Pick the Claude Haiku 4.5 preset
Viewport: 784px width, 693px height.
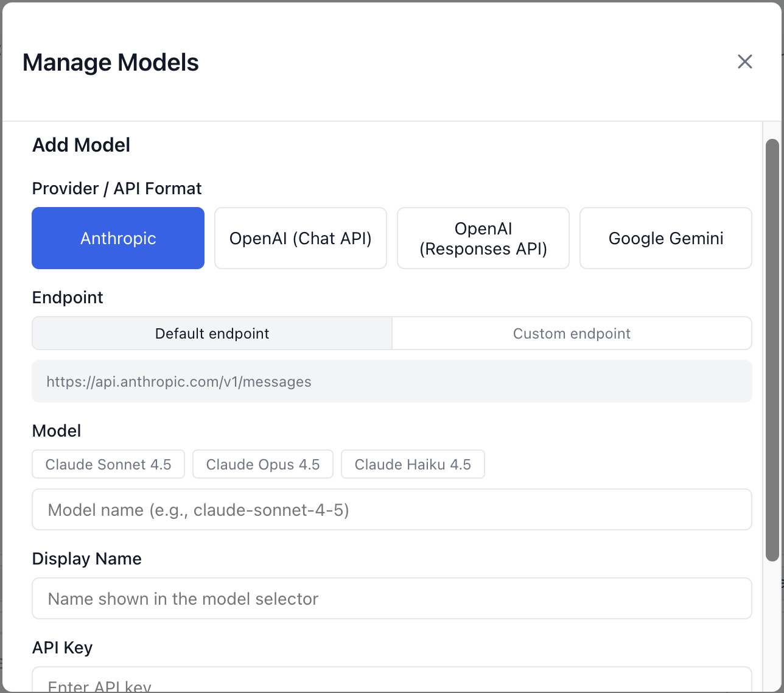[413, 465]
